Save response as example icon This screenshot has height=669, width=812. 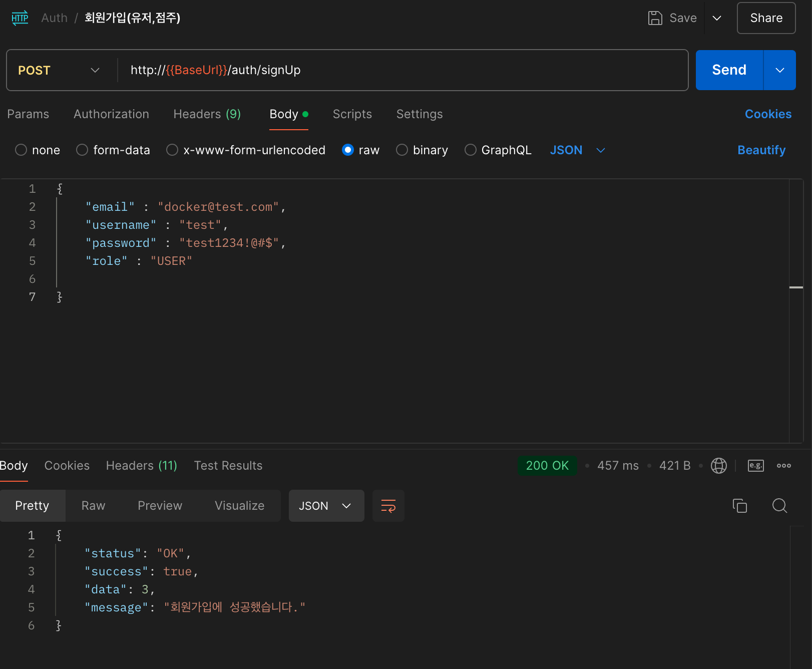[x=755, y=466]
